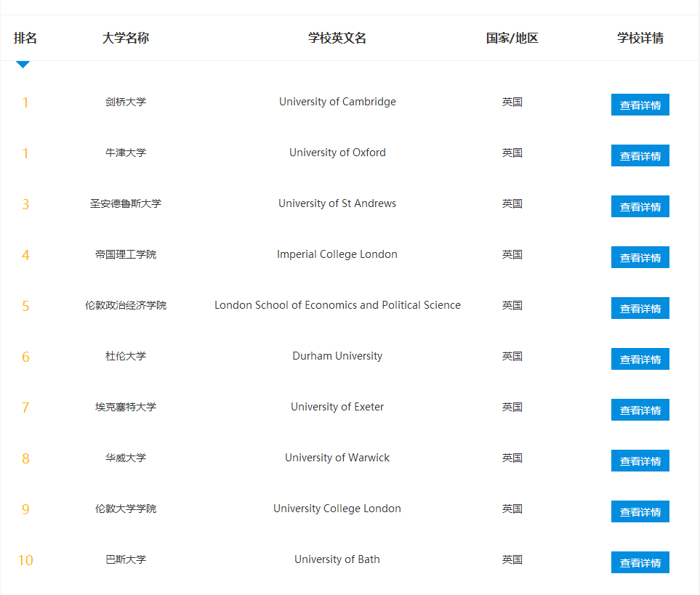The width and height of the screenshot is (700, 595).
Task: Click 埃克塞特大学 name
Action: [x=126, y=408]
